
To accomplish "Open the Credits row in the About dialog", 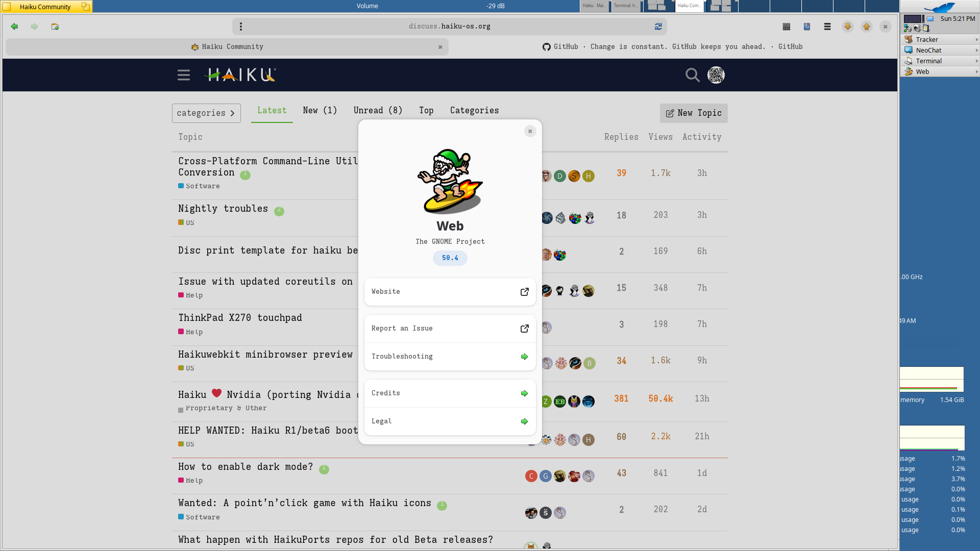I will pyautogui.click(x=450, y=393).
